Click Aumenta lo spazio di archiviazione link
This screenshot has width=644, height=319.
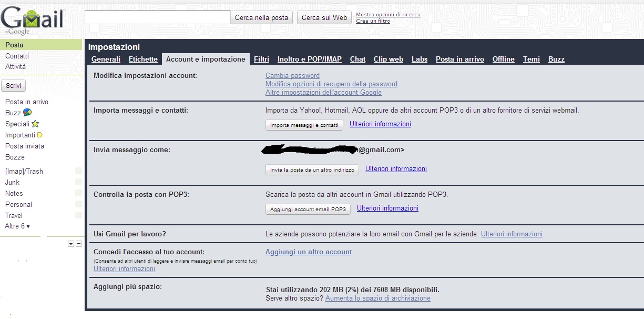(x=377, y=298)
